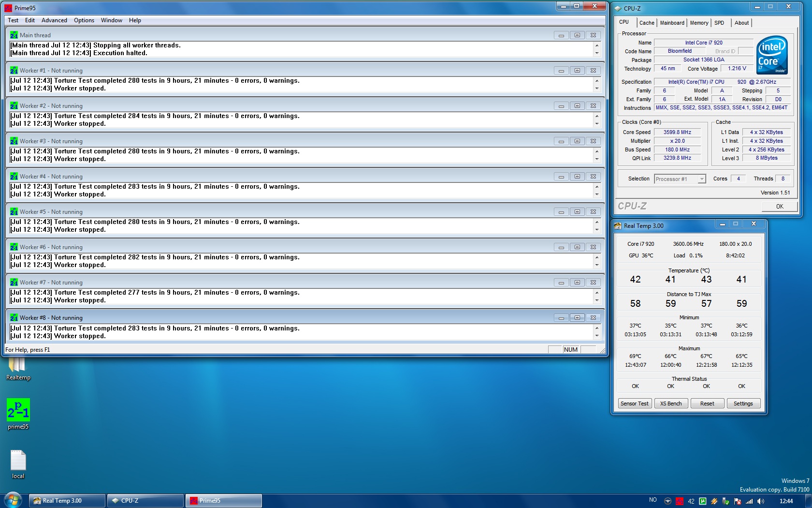812x508 pixels.
Task: Click the Real Temp title bar icon
Action: point(618,226)
